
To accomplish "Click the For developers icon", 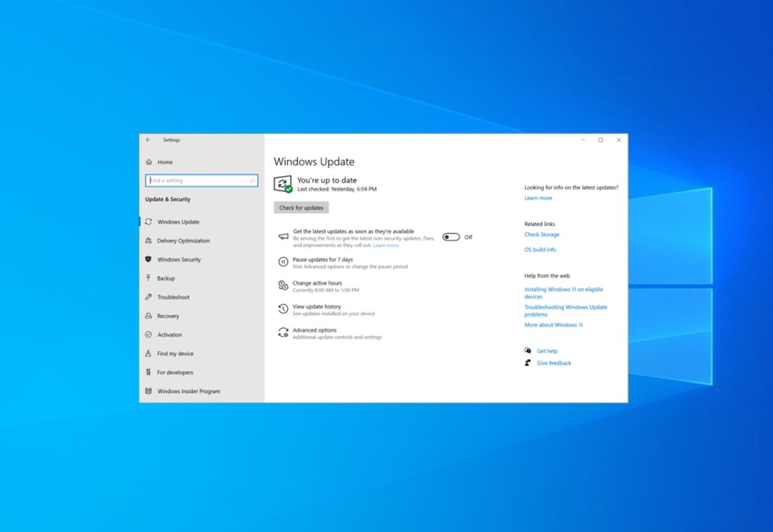I will click(149, 372).
